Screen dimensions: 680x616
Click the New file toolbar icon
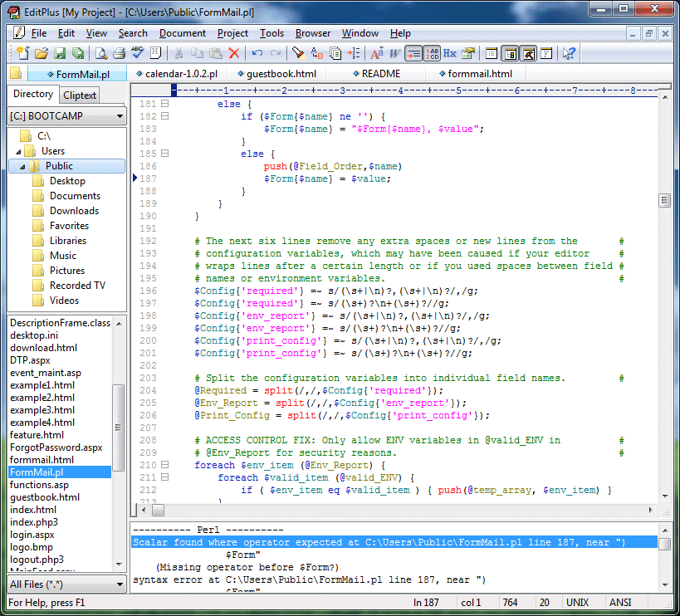point(22,53)
